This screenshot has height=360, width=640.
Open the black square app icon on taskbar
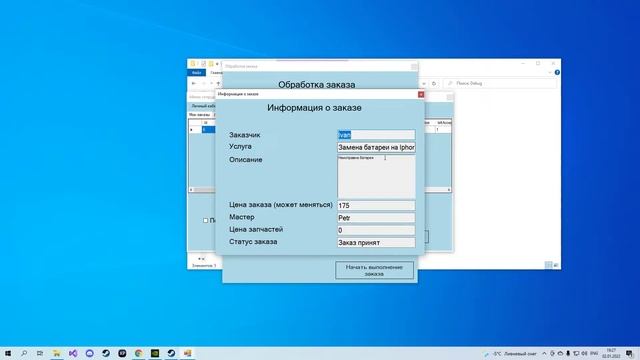[122, 353]
